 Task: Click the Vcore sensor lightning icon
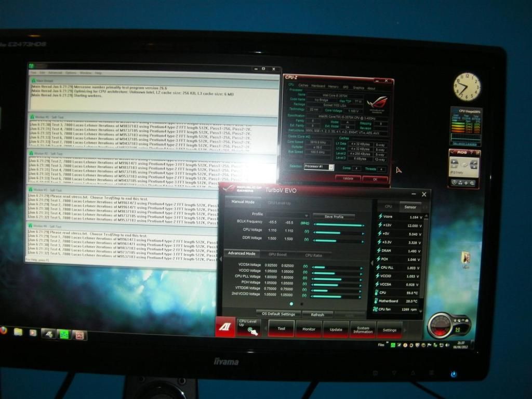(380, 216)
